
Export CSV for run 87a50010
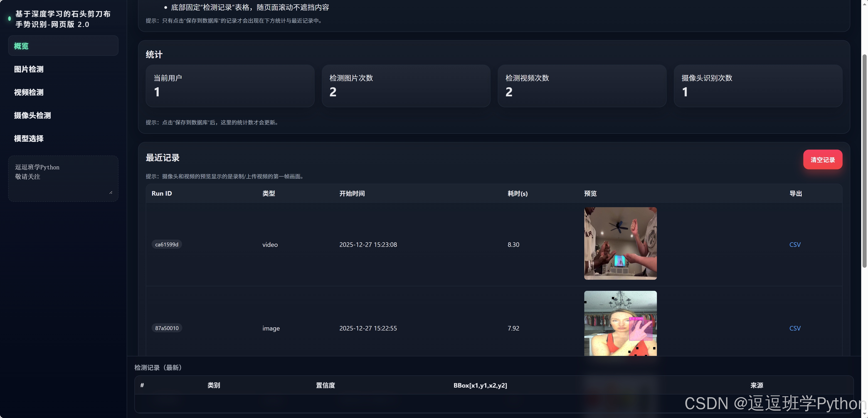pos(795,328)
